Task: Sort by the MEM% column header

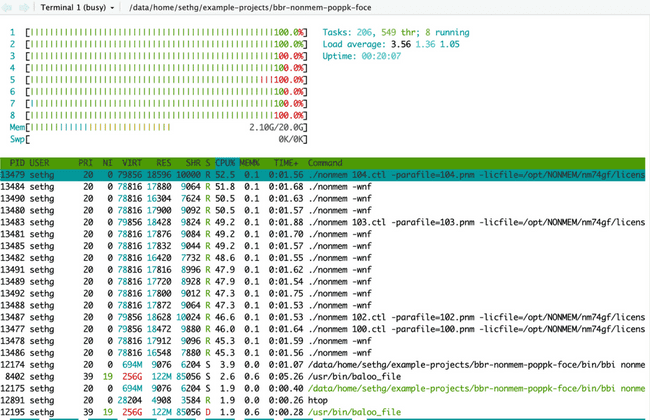Action: (250, 163)
